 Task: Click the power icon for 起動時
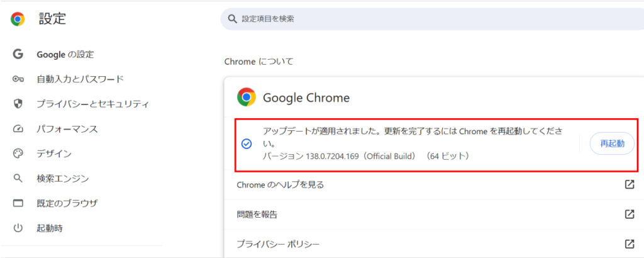18,228
